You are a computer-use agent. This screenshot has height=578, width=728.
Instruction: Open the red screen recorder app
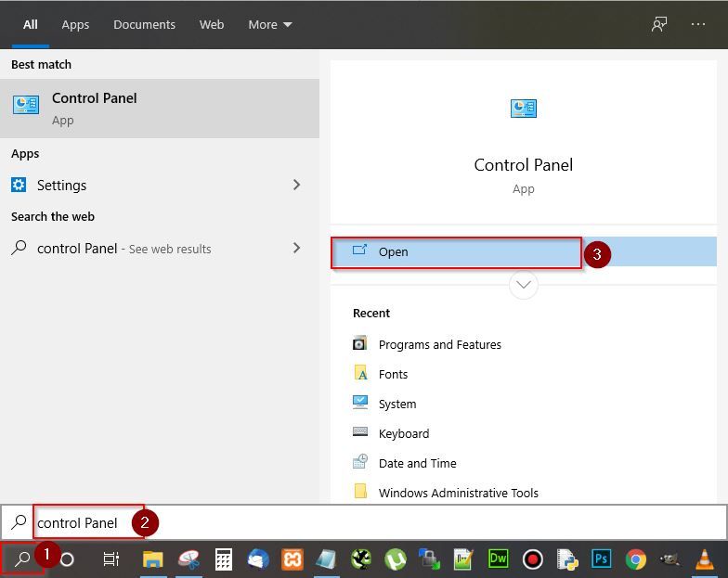(533, 559)
